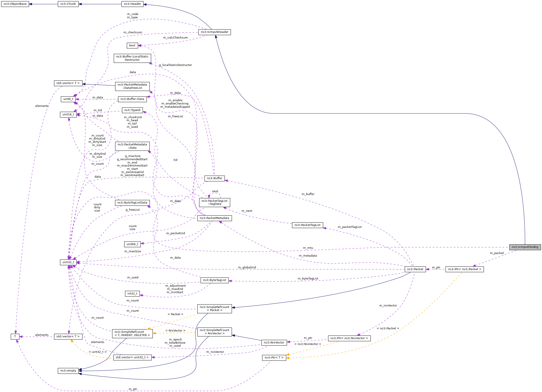
Task: Select the ns3::TypeId node
Action: [x=132, y=110]
